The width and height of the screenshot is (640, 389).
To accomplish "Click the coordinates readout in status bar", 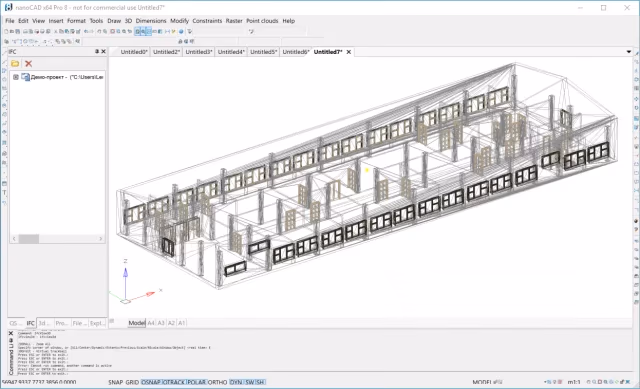I will click(39, 382).
